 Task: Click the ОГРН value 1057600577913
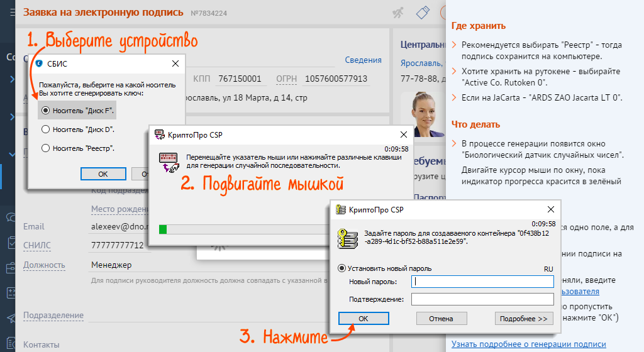click(x=336, y=79)
